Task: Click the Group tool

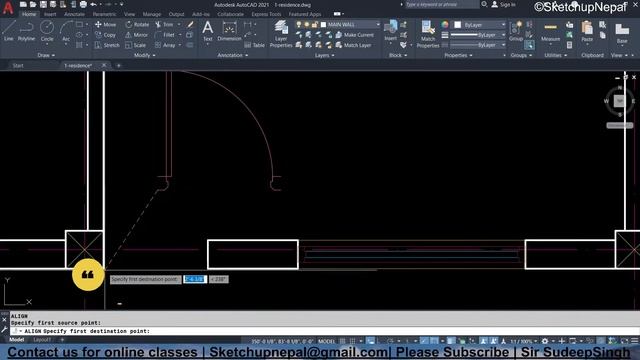Action: 516,31
